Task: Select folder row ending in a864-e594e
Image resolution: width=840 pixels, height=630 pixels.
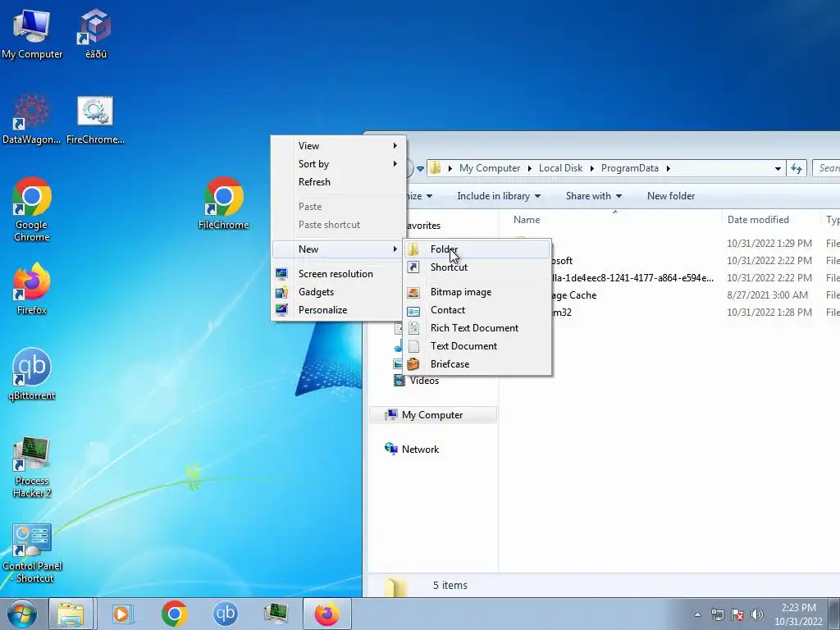Action: pyautogui.click(x=696, y=278)
